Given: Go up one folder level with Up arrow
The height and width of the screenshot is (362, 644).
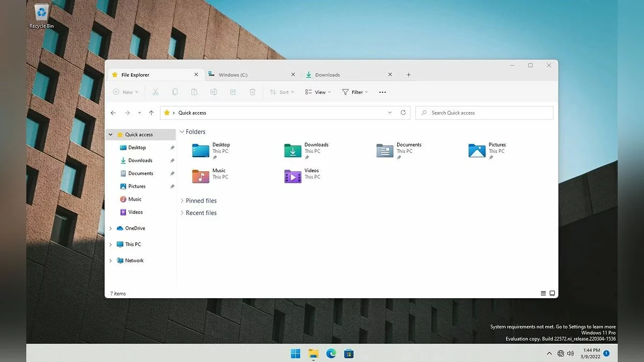Looking at the screenshot, I should coord(151,113).
